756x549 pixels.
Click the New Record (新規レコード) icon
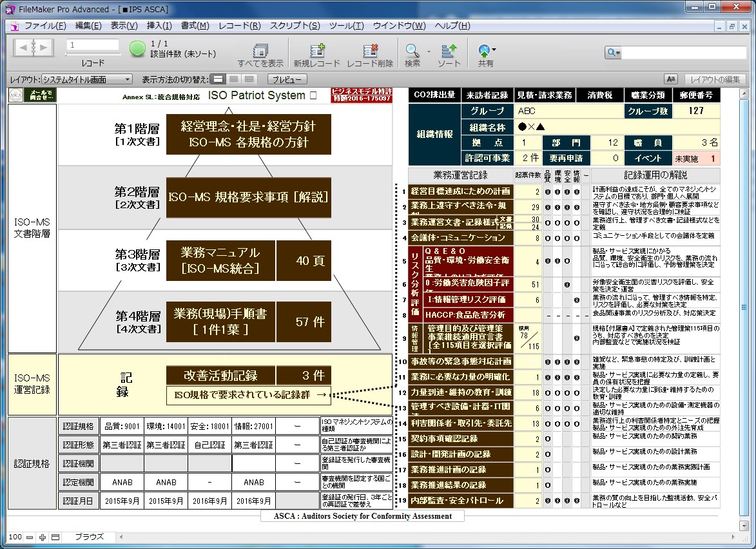(316, 51)
